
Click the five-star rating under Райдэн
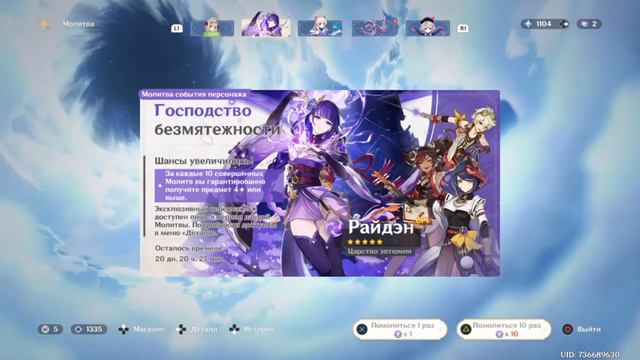coord(365,242)
